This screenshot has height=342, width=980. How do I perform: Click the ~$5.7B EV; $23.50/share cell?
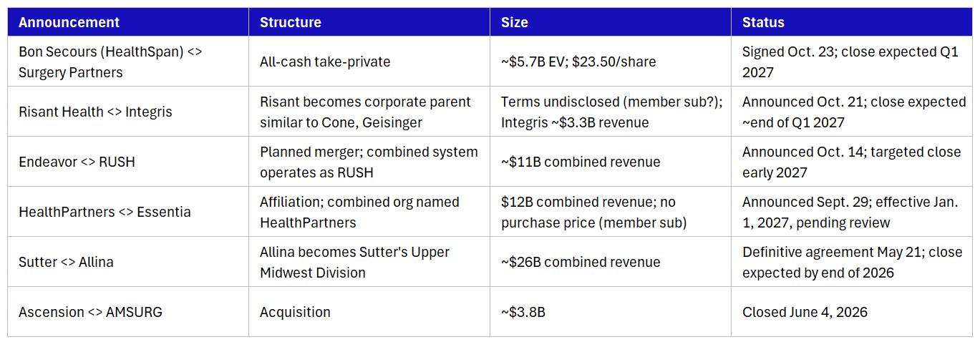611,62
